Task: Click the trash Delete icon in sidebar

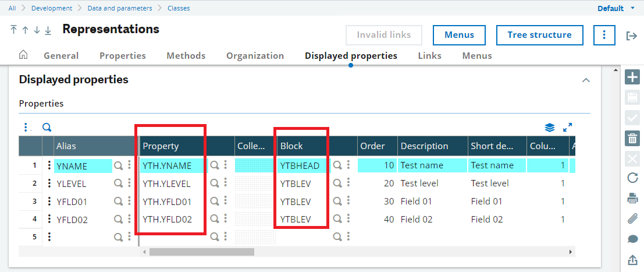Action: [x=632, y=138]
